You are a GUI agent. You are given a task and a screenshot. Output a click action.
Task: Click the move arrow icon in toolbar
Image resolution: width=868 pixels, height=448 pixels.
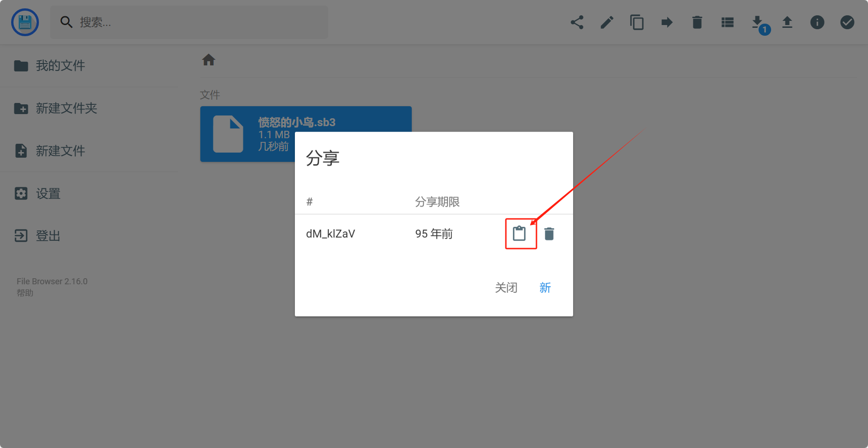click(667, 22)
